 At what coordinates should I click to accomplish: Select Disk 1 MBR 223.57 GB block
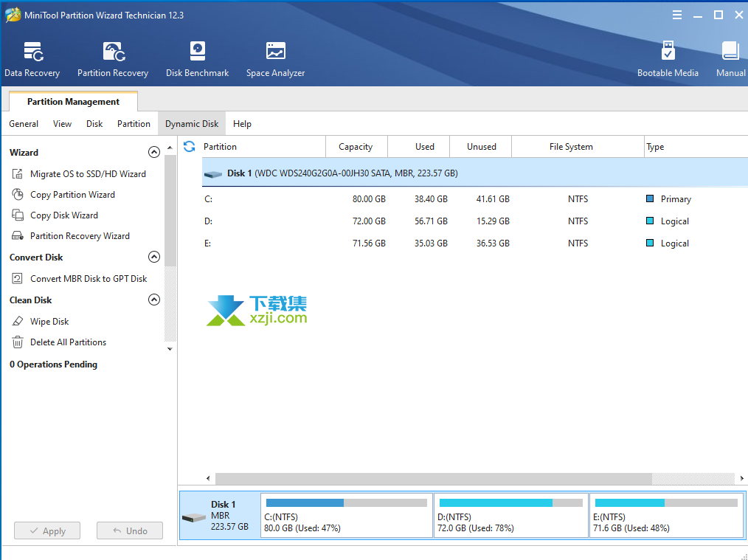tap(220, 515)
